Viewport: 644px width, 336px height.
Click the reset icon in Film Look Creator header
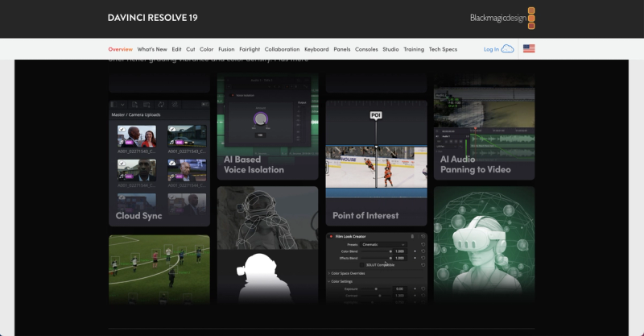423,236
